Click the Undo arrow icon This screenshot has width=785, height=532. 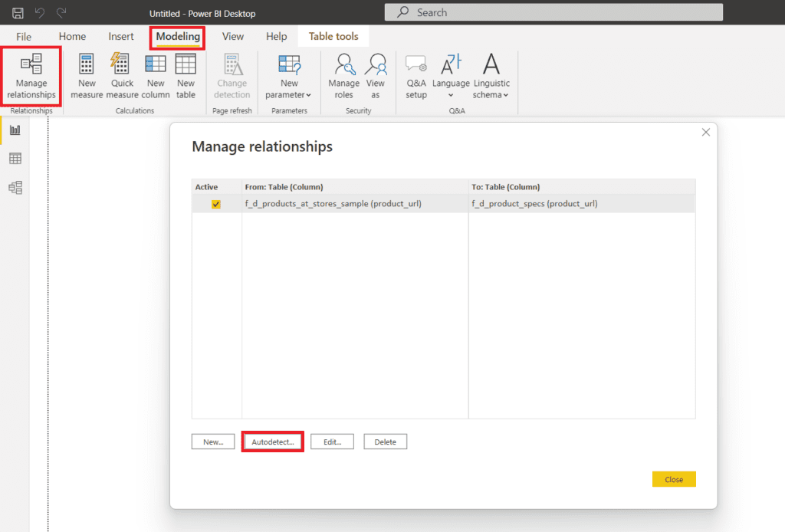(40, 13)
